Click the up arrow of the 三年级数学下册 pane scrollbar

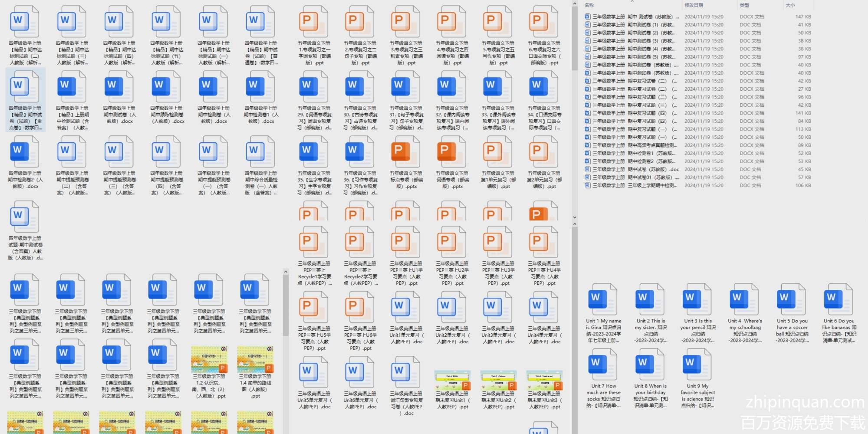(286, 272)
